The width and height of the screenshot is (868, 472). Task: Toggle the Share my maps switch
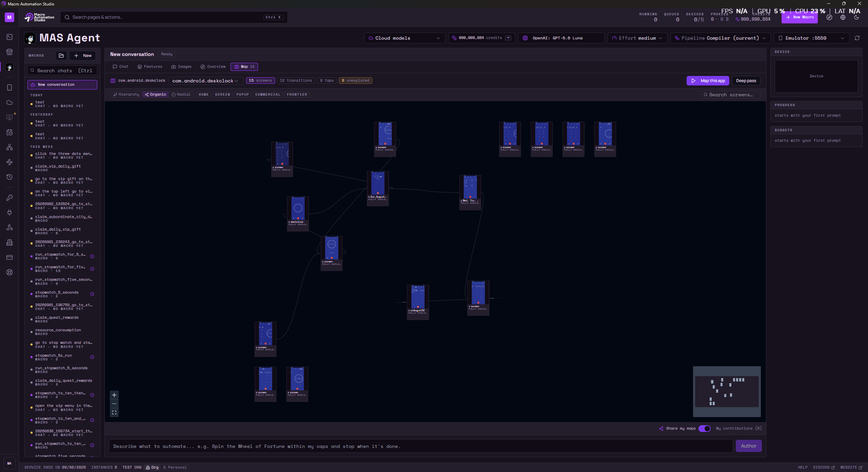tap(704, 429)
